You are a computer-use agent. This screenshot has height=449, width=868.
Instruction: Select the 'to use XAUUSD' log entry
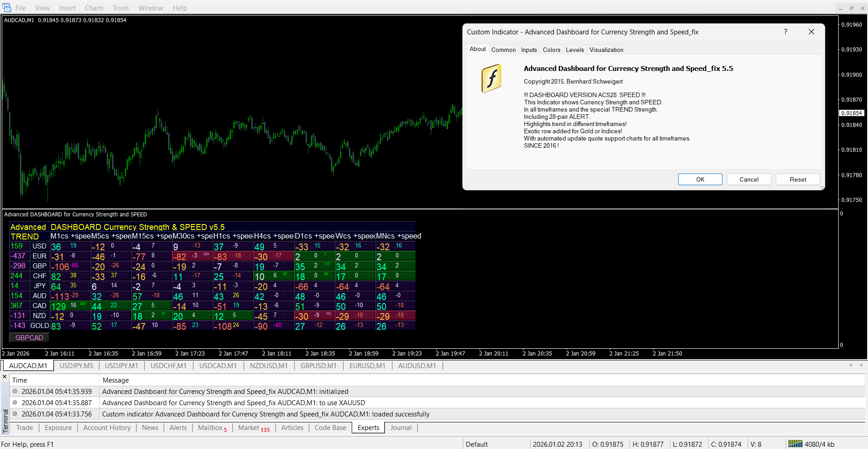233,403
